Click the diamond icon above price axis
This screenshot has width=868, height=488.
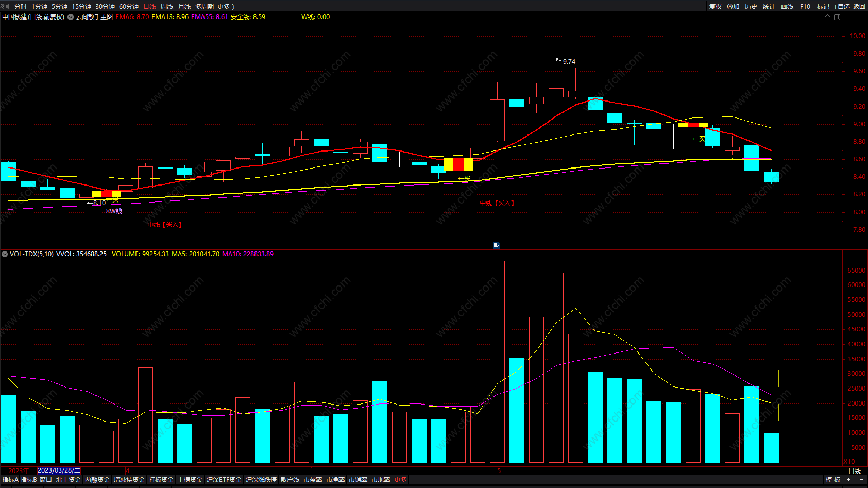click(828, 17)
